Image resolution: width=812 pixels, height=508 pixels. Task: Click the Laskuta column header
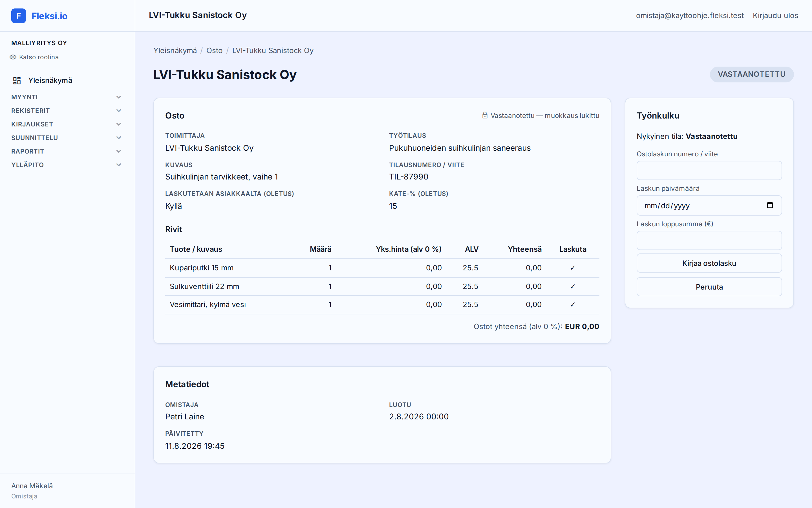573,249
